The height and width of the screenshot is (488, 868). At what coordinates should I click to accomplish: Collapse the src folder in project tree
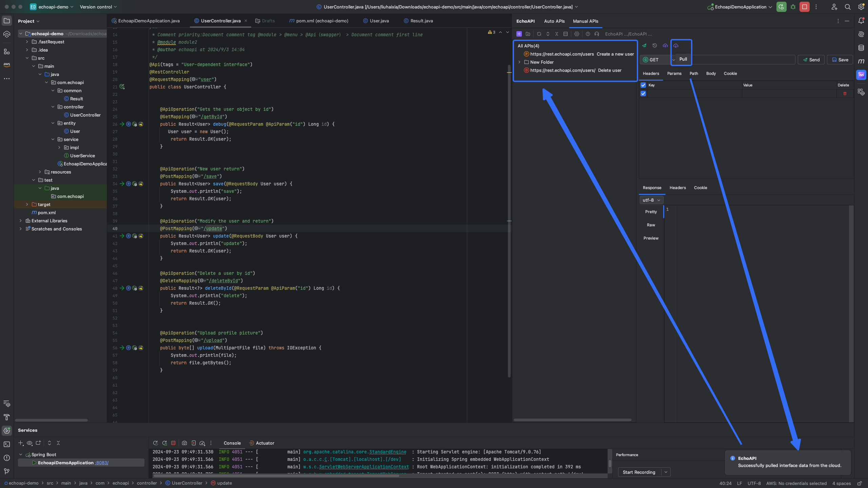click(27, 58)
